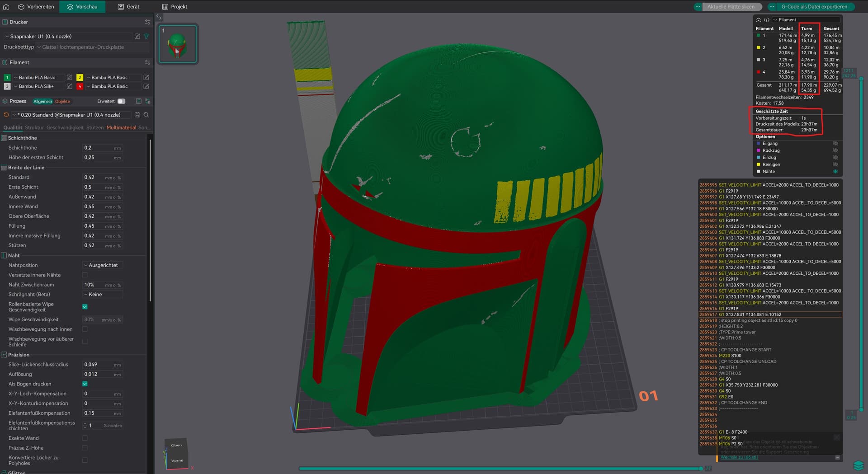Open the 0.20 Standard process preset dropdown
This screenshot has height=474, width=868.
(x=71, y=115)
